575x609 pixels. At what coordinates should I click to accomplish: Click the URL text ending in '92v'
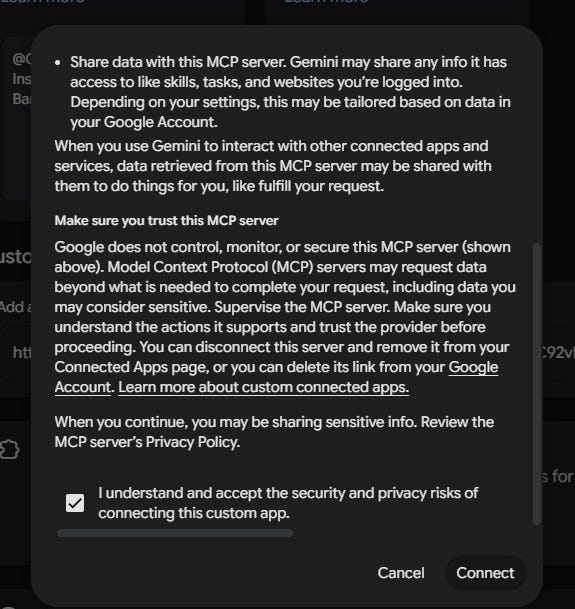pyautogui.click(x=559, y=353)
